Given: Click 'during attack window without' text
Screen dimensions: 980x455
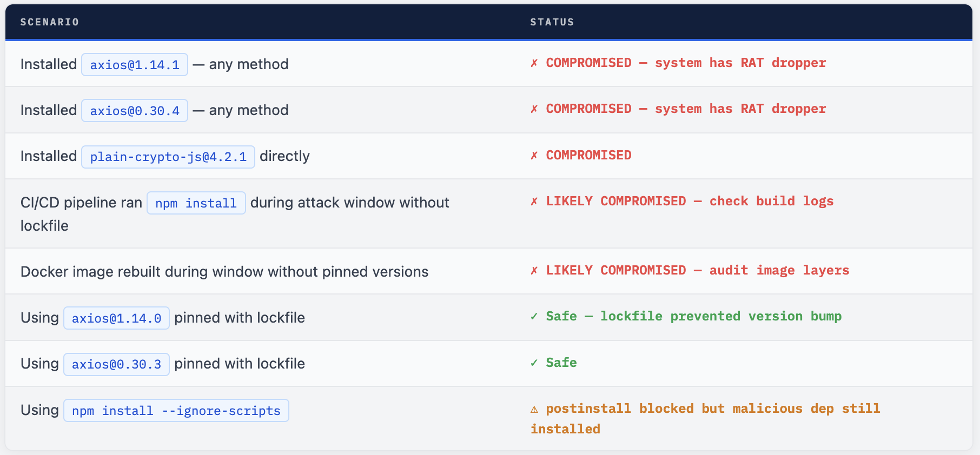Looking at the screenshot, I should 350,203.
